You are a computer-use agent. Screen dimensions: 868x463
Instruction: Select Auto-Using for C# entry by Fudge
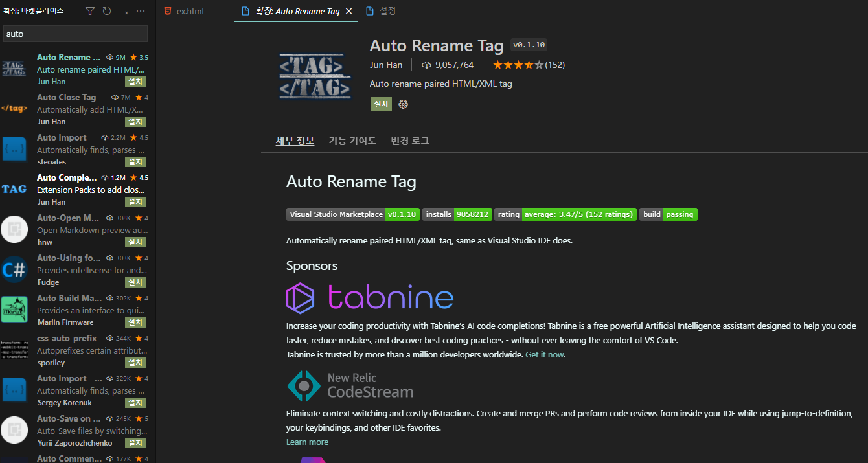point(78,270)
